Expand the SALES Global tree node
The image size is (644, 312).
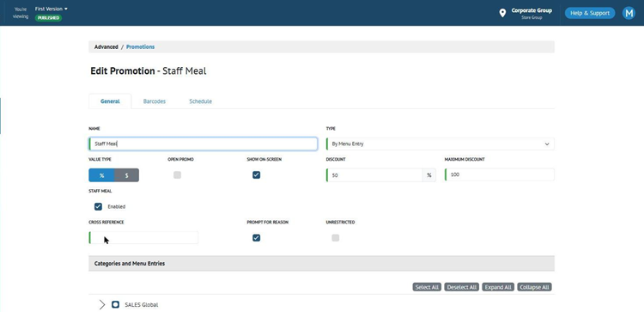click(x=102, y=304)
